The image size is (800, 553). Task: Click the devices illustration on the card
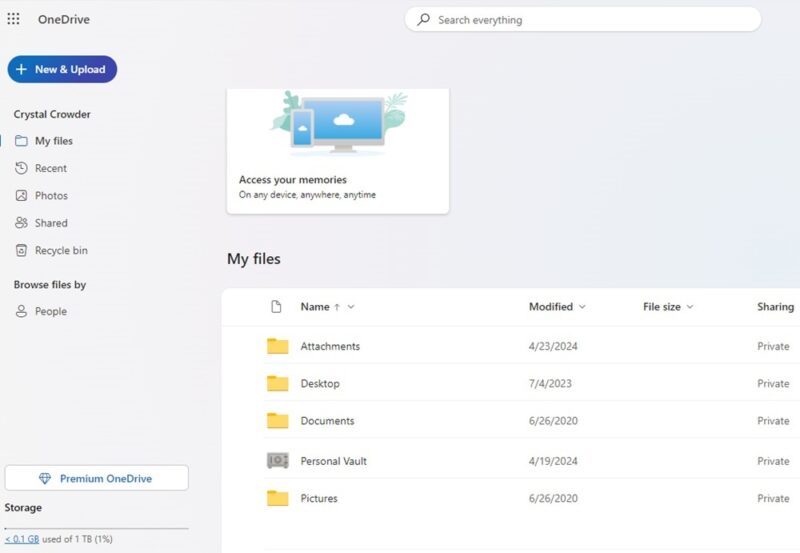339,122
